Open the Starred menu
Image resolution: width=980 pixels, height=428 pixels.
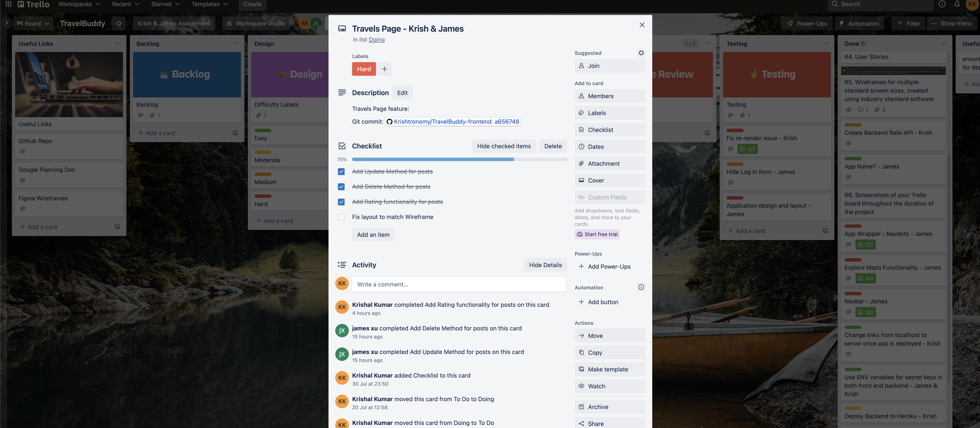coord(165,4)
